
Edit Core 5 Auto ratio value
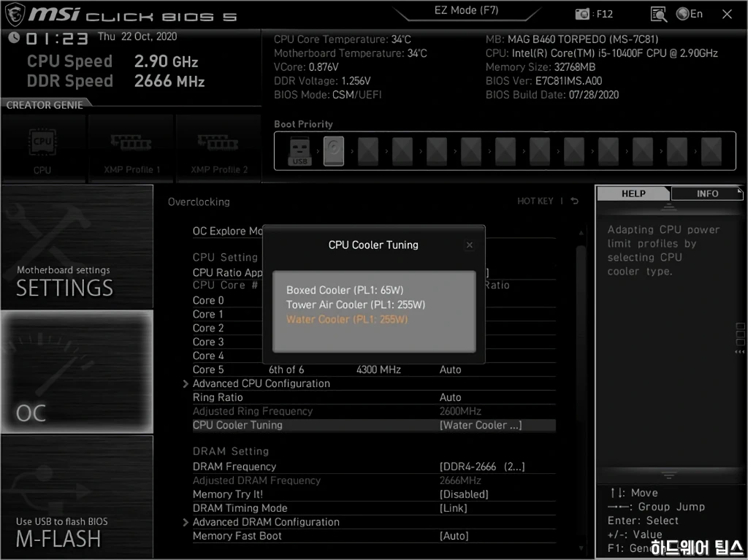450,369
